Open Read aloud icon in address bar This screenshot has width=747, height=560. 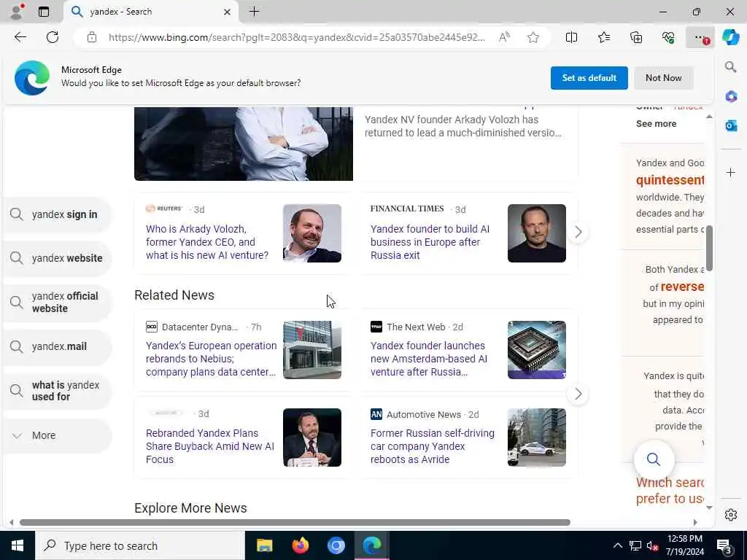pos(504,37)
